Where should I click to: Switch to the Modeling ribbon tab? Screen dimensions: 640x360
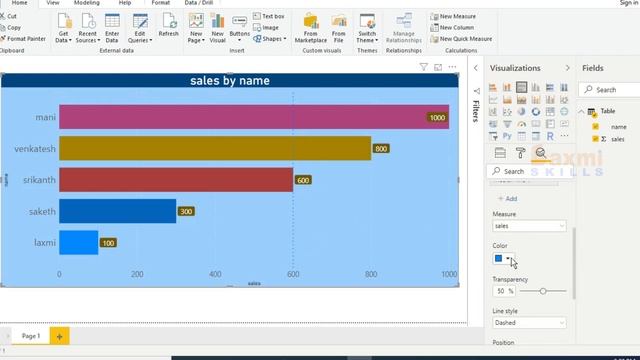coord(87,3)
